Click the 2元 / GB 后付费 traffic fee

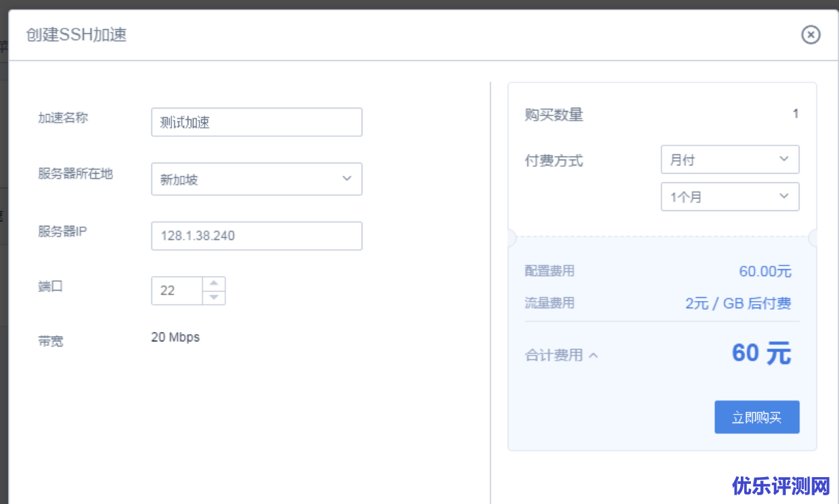click(x=738, y=303)
